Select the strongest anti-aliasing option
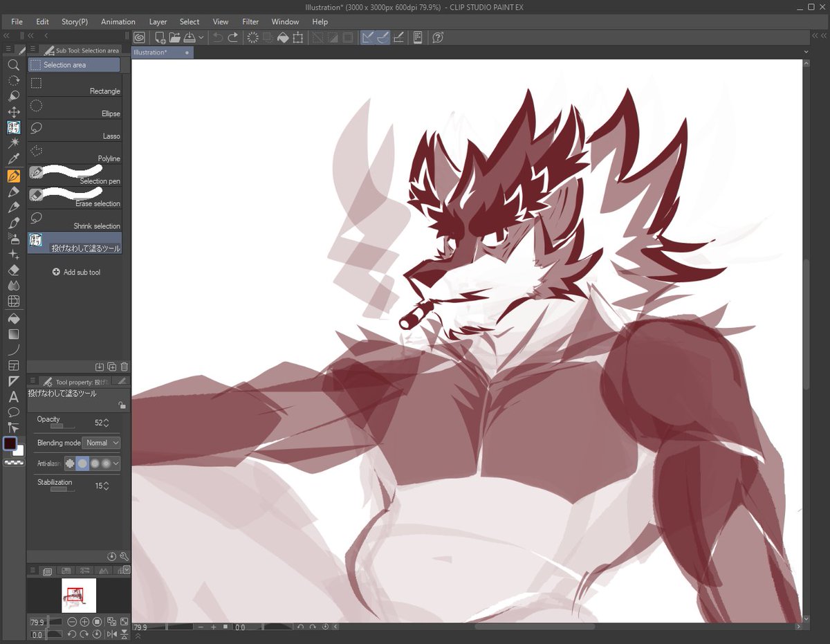830x644 pixels. coord(106,463)
